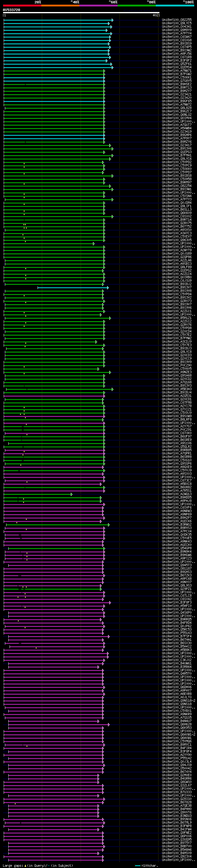
Task: Click the red ~20% identity legend bar
Action: [x=22, y=6]
